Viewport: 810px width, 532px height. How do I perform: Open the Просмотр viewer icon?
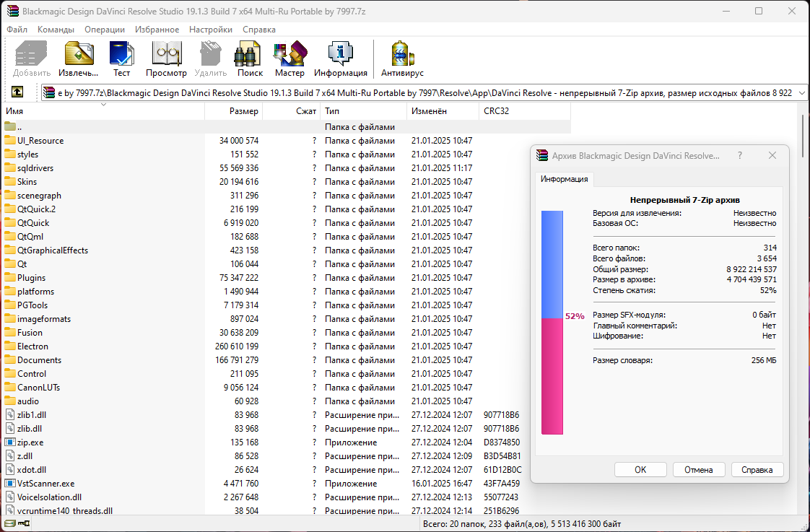click(166, 53)
